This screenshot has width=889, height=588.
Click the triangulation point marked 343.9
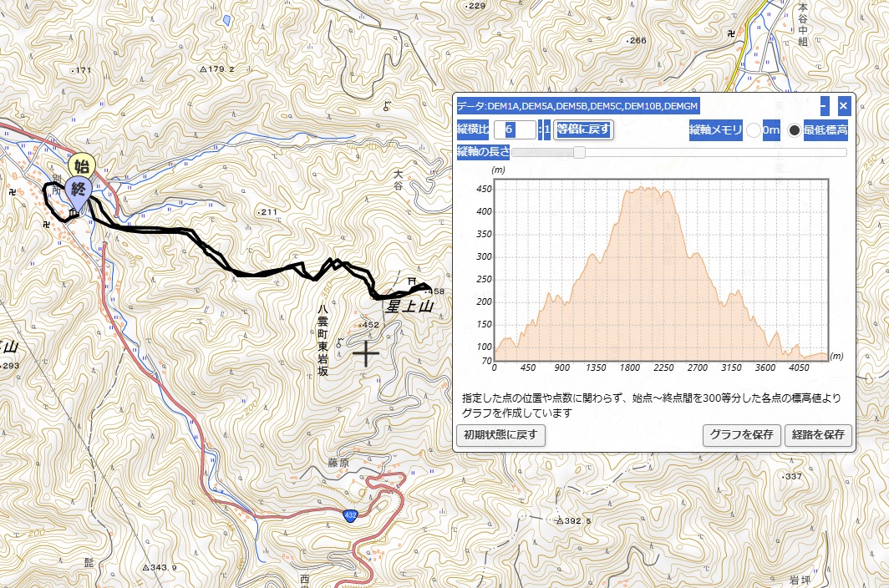pos(145,568)
